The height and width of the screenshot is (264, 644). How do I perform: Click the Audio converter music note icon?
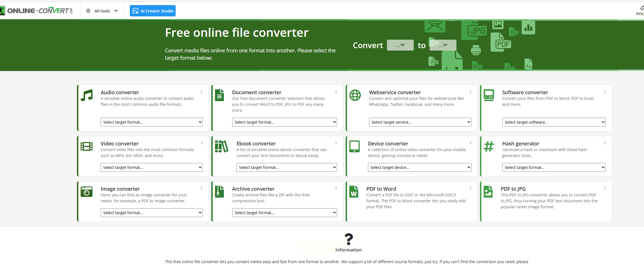87,95
